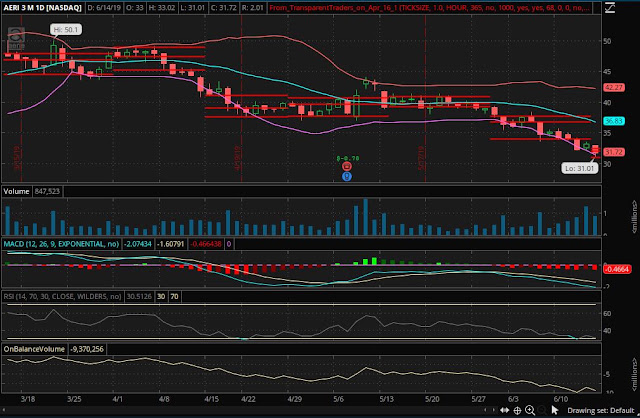Click the 5/17/19 vertical date marker

pos(422,158)
